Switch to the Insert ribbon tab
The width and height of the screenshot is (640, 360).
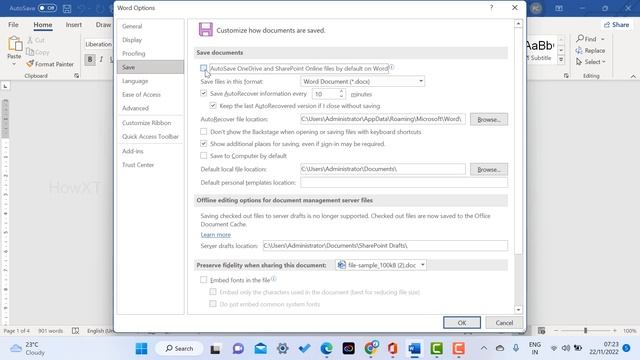[74, 25]
